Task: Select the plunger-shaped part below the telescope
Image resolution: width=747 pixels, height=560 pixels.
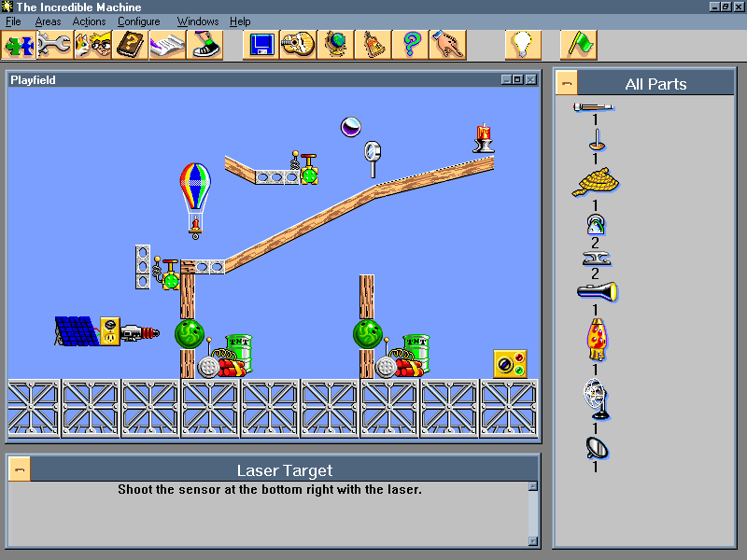Action: click(x=597, y=141)
